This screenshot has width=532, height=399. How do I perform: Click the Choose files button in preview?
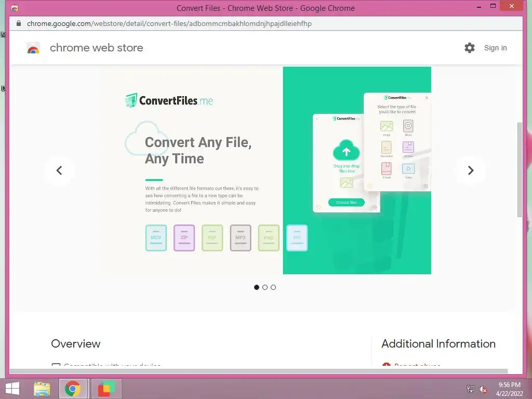(x=347, y=203)
